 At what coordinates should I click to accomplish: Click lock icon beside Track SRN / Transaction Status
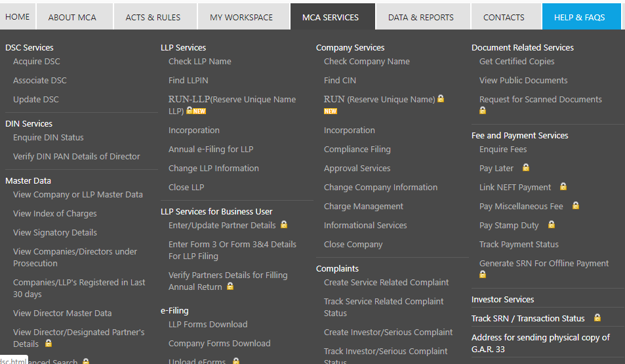[597, 318]
